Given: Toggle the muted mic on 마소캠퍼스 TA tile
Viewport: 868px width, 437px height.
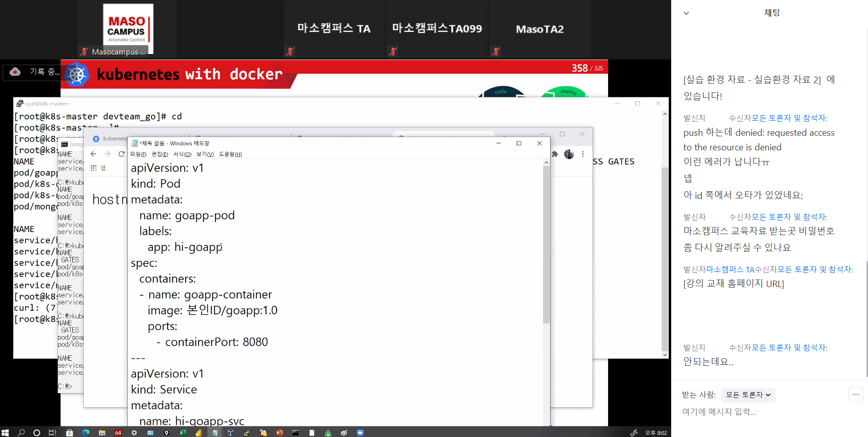Looking at the screenshot, I should tap(290, 51).
